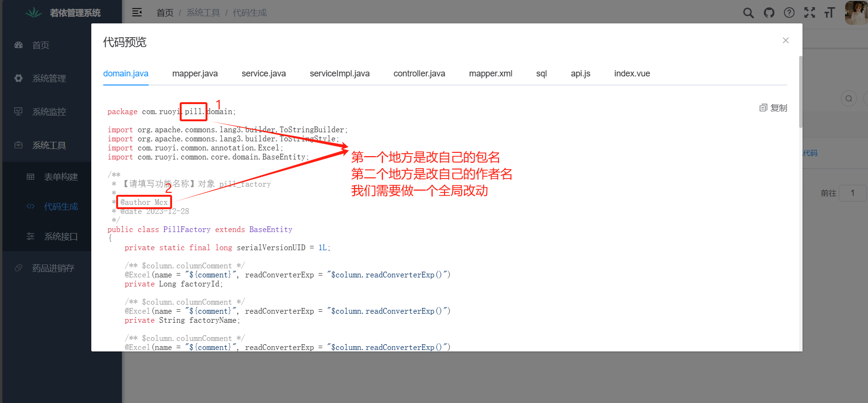Open the controller.java tab
868x403 pixels.
tap(419, 74)
